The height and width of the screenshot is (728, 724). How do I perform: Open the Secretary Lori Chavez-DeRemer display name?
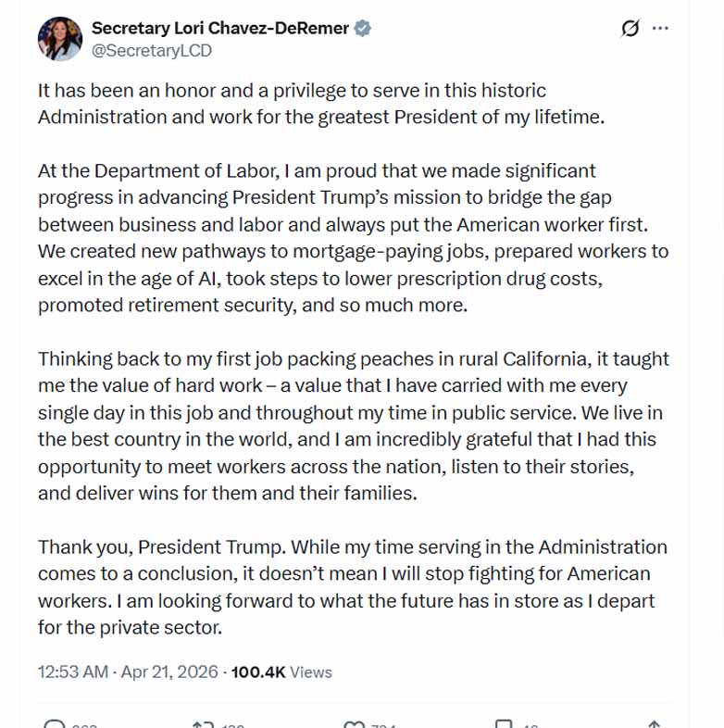click(x=220, y=29)
